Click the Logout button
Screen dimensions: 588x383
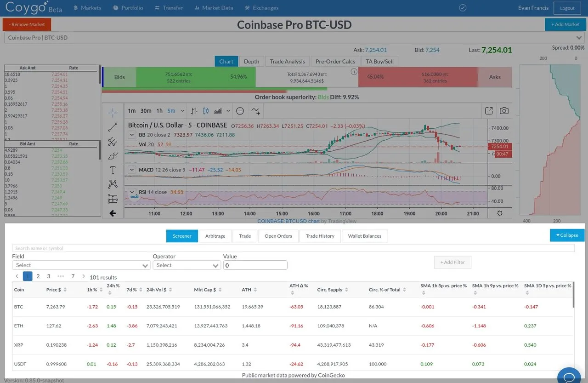[567, 8]
